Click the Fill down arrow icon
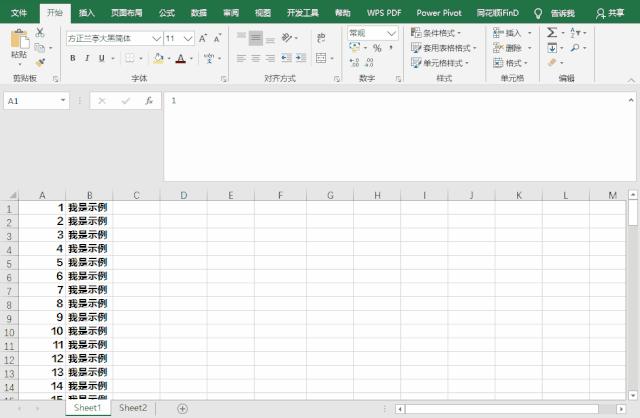This screenshot has width=640, height=418. pos(552,48)
